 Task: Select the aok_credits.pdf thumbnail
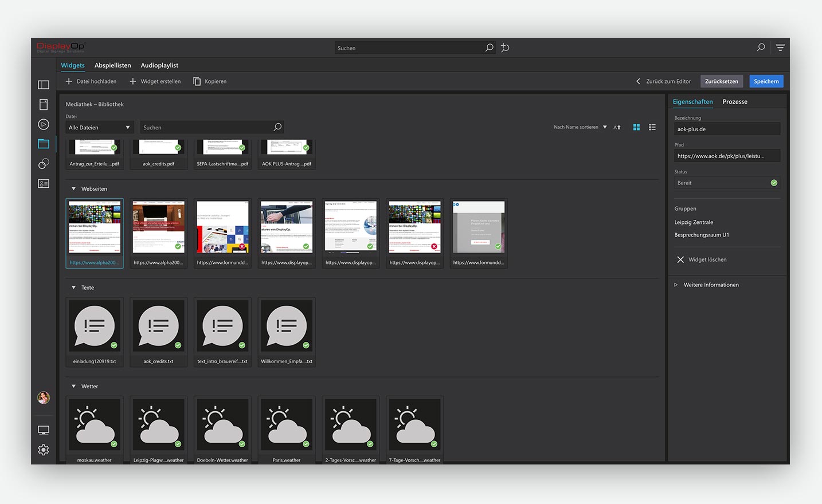coord(159,153)
